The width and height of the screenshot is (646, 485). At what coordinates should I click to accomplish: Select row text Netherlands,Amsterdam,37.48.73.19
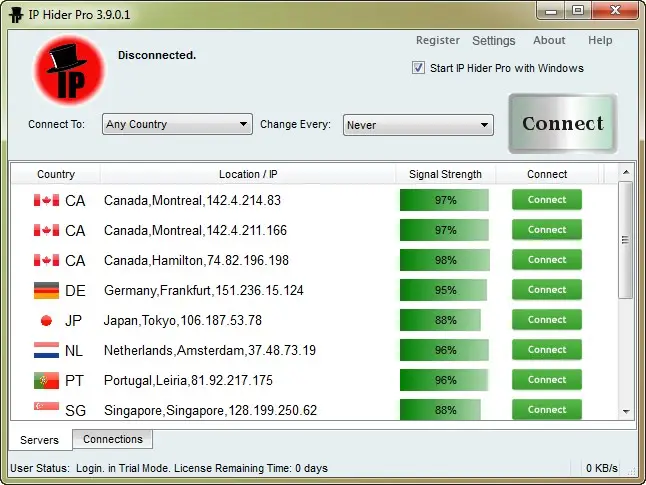tap(210, 351)
